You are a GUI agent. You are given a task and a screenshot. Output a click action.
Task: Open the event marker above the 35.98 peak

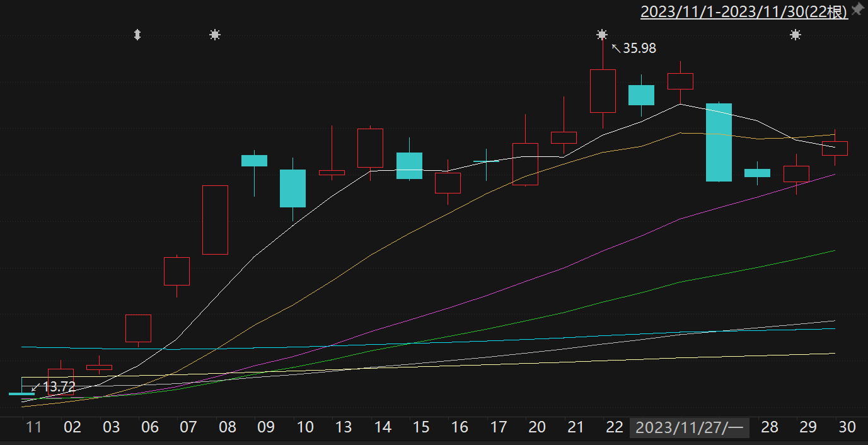click(x=602, y=35)
